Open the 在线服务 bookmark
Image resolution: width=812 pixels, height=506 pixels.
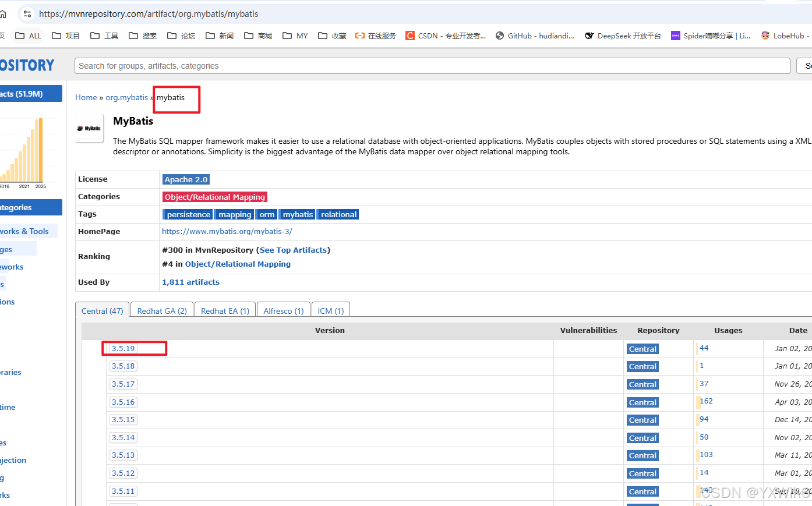point(376,36)
